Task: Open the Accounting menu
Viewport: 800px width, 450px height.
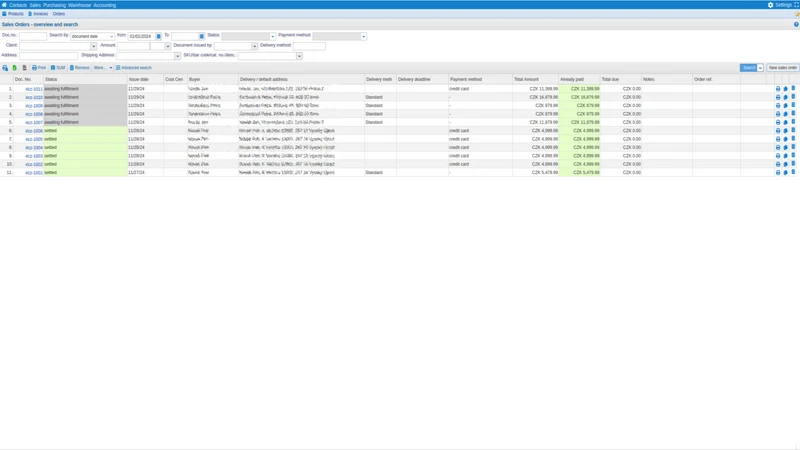Action: [x=105, y=5]
